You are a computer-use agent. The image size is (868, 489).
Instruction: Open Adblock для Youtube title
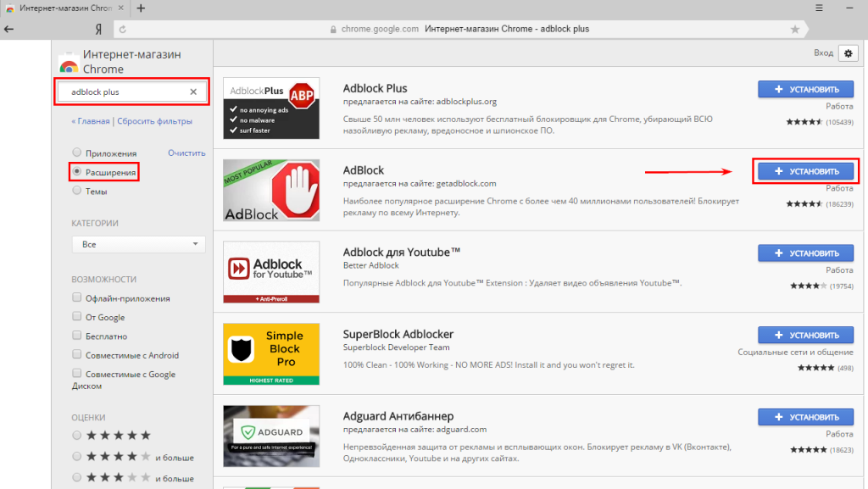point(401,253)
